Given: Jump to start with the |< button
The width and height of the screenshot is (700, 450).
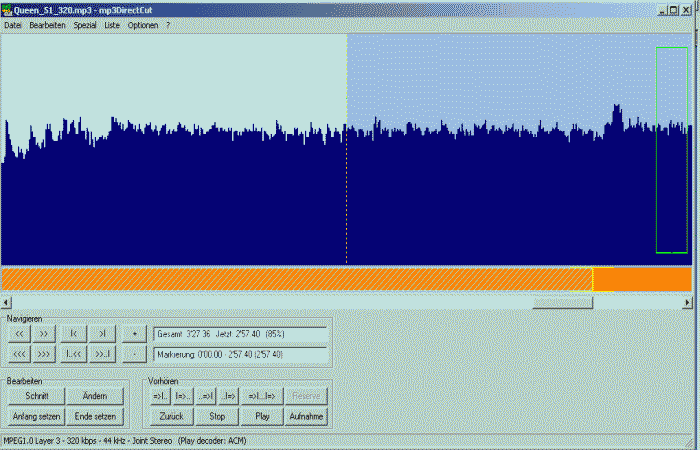Looking at the screenshot, I should (x=73, y=334).
